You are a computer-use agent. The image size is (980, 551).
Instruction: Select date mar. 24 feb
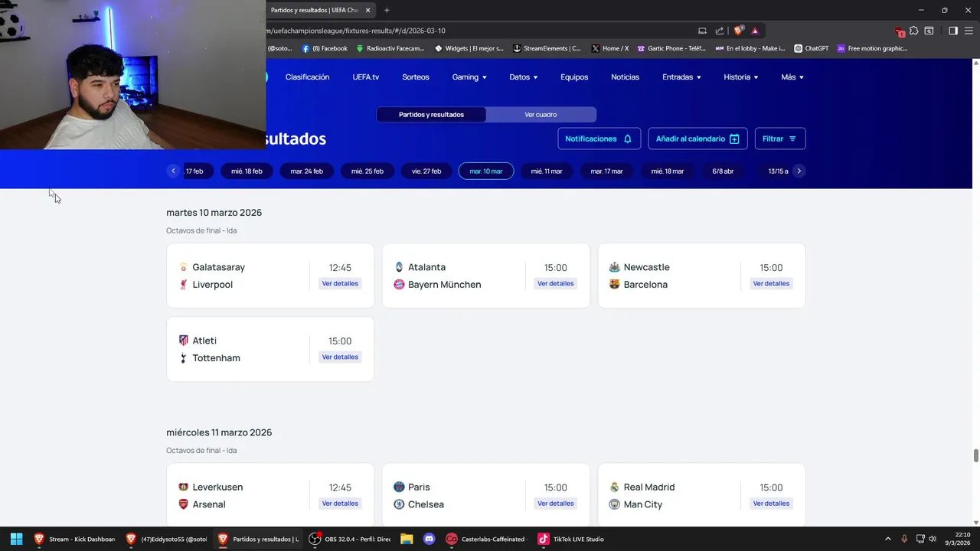pos(306,171)
